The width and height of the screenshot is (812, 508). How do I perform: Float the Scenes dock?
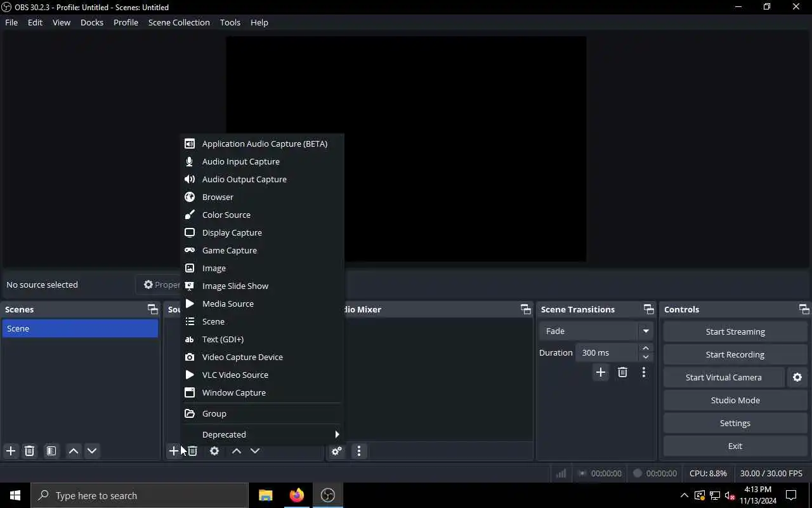pyautogui.click(x=152, y=309)
